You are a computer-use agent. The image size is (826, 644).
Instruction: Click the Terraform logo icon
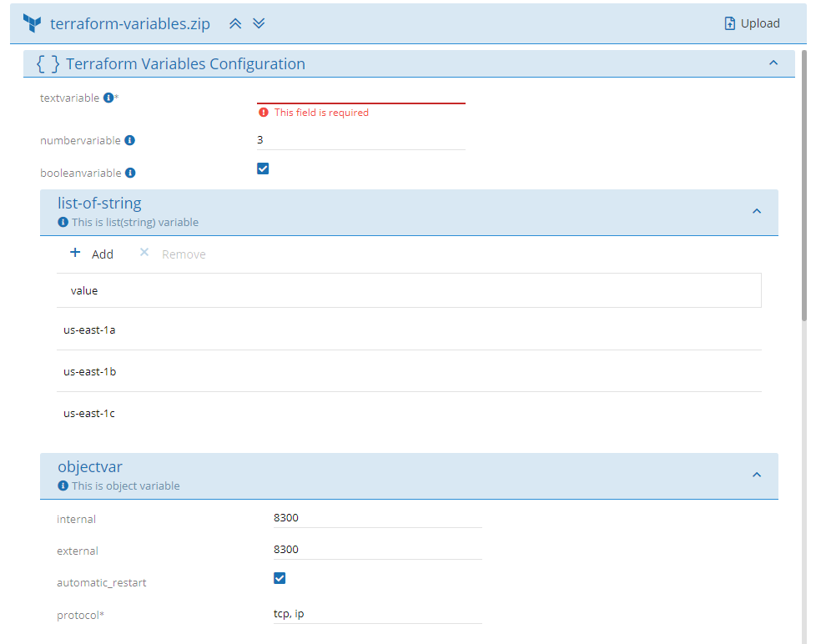(x=33, y=23)
